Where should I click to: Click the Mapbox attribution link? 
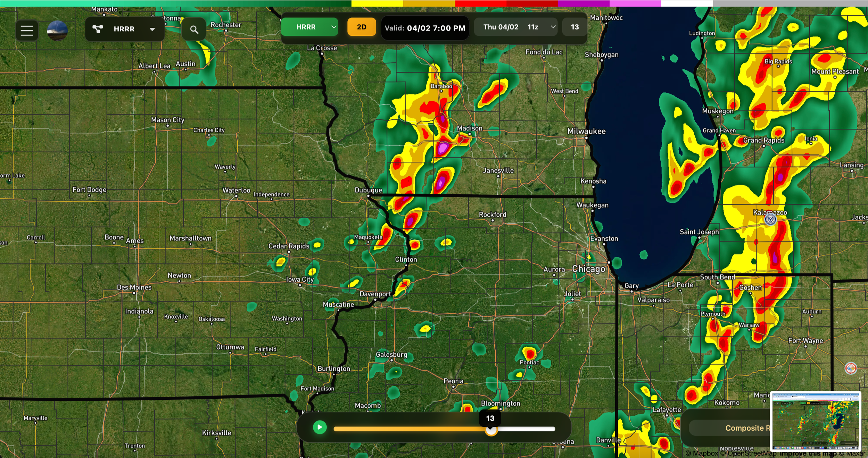pos(702,453)
